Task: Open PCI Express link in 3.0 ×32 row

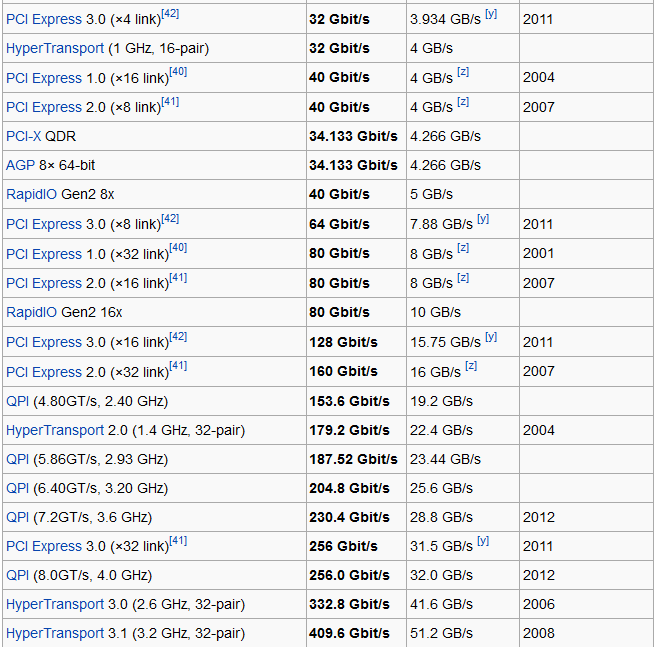Action: coord(44,546)
